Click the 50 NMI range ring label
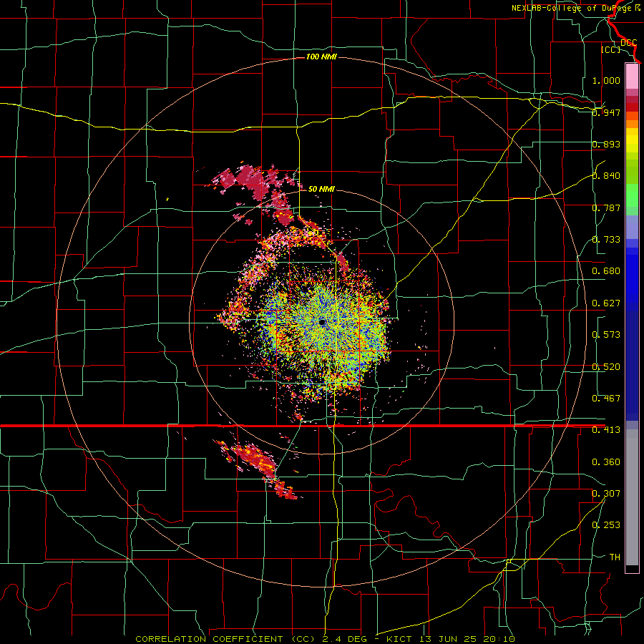Screen dimensions: 644x644 [321, 189]
